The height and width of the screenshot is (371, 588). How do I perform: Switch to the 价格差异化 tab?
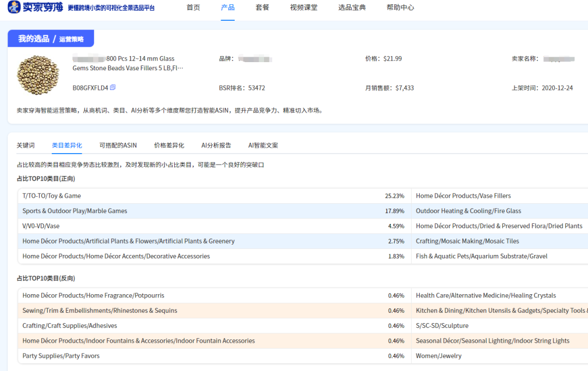(169, 145)
